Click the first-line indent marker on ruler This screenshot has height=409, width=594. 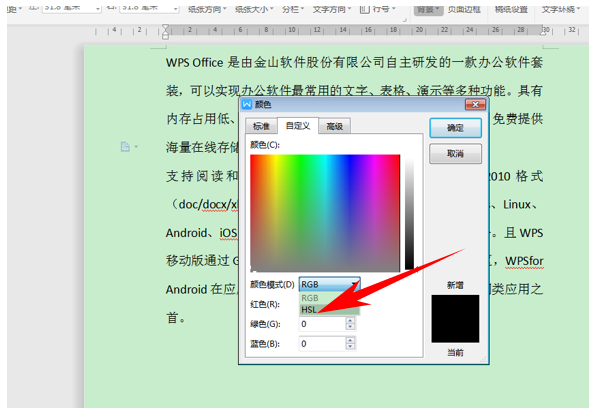coord(165,27)
